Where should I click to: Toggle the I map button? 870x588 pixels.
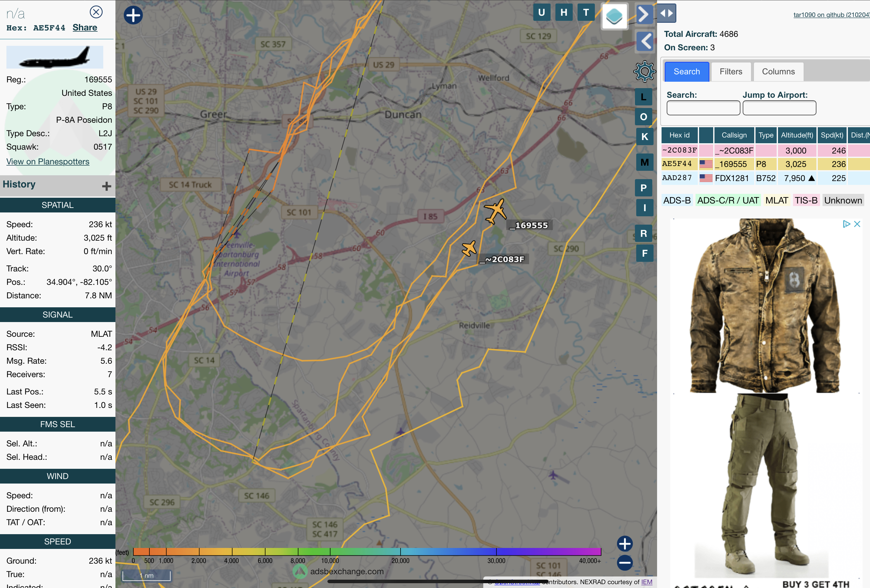click(645, 208)
